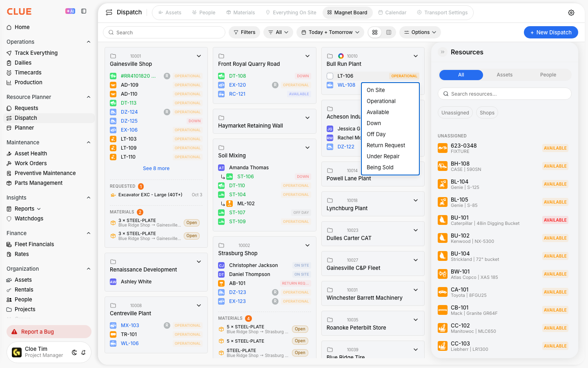Click the CA-101 car asset icon
This screenshot has height=368, width=588.
(443, 292)
